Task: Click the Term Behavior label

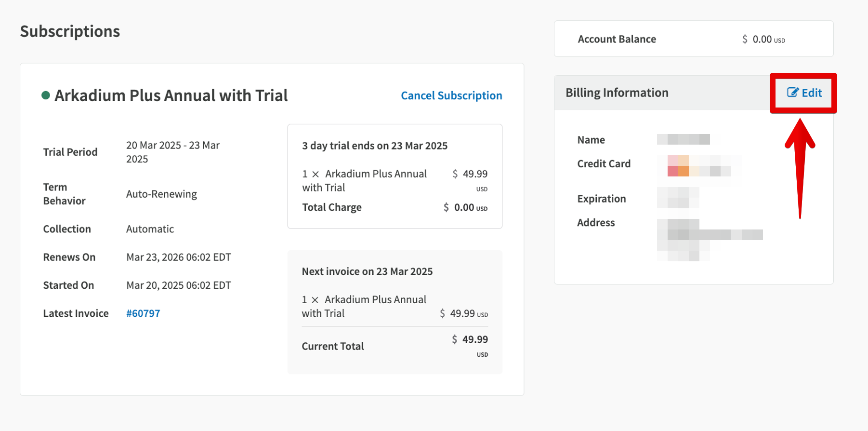Action: point(65,194)
